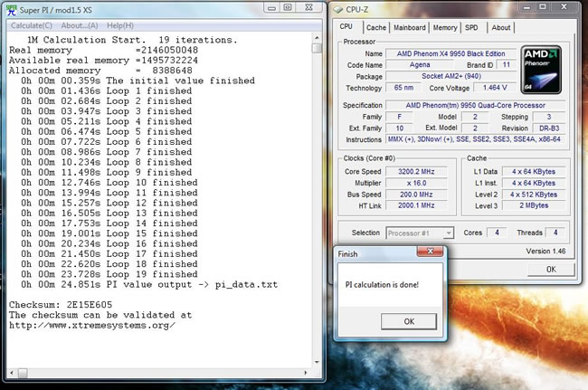Screen dimensions: 588x390
Task: Click the Brand ID value '11'
Action: click(x=507, y=65)
